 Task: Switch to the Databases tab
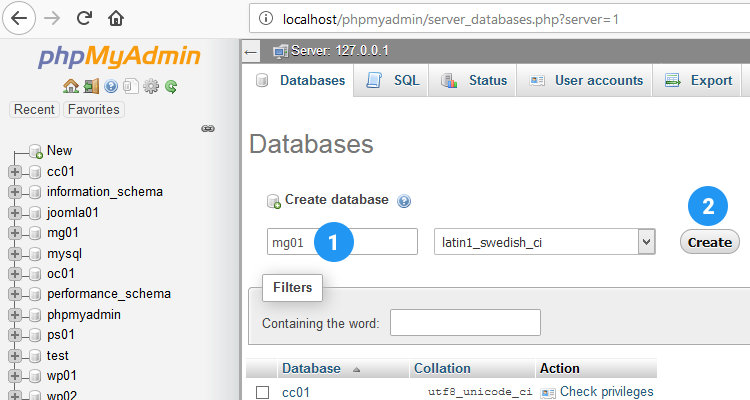click(299, 80)
